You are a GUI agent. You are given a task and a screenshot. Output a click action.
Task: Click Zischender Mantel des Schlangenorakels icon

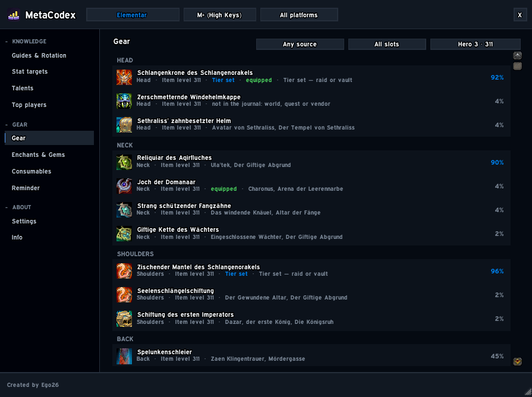pos(124,271)
